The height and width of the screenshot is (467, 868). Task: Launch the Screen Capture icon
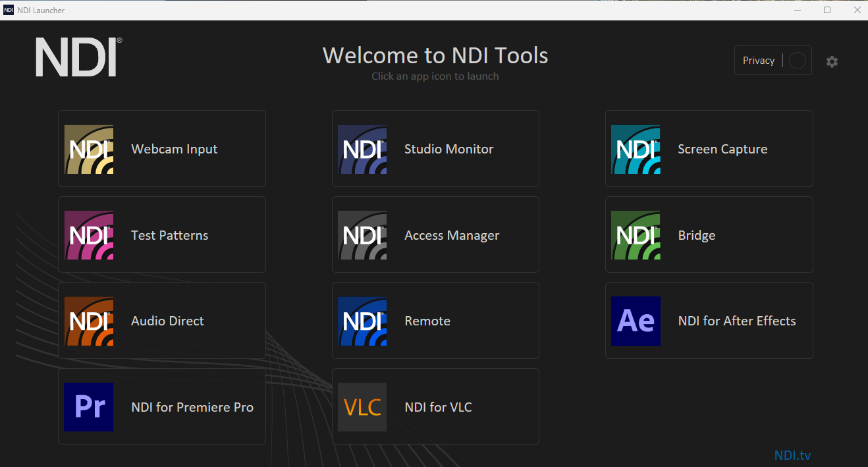[x=636, y=150]
